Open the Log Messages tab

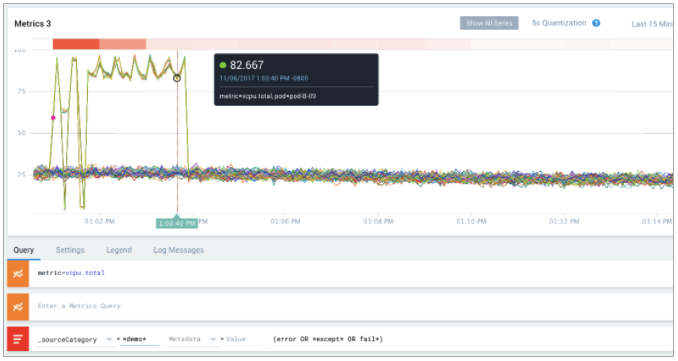tap(179, 250)
